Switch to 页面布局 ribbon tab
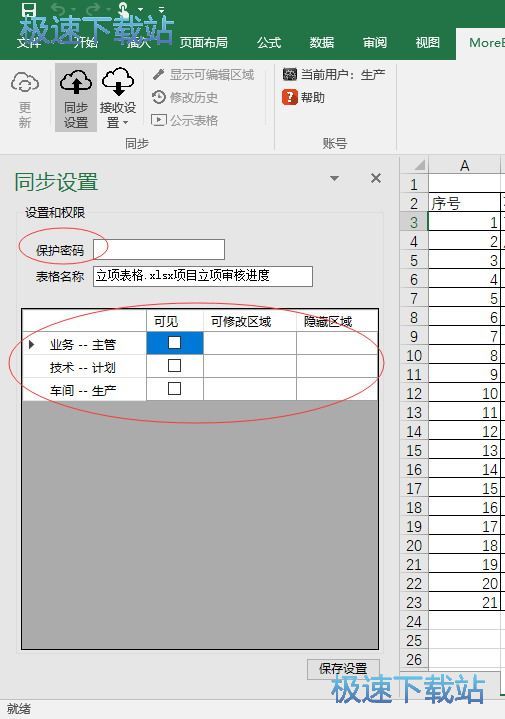Image resolution: width=505 pixels, height=719 pixels. coord(203,43)
